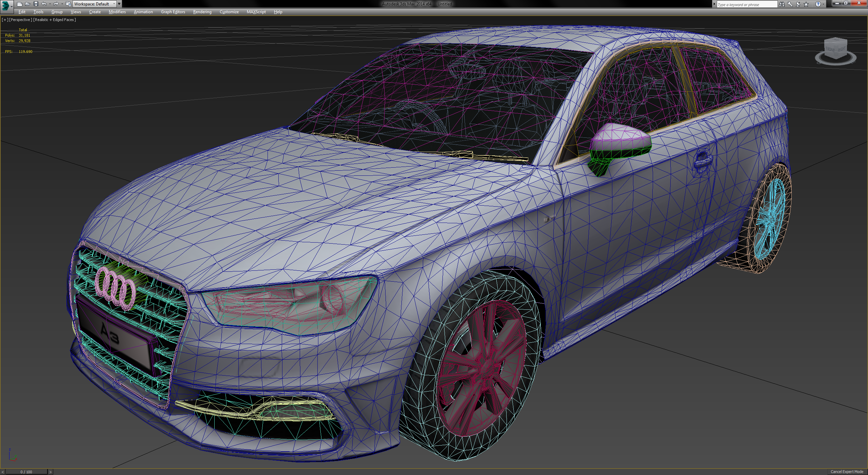Image resolution: width=868 pixels, height=475 pixels.
Task: Open InfoCenter Help with the question mark icon
Action: click(x=818, y=4)
